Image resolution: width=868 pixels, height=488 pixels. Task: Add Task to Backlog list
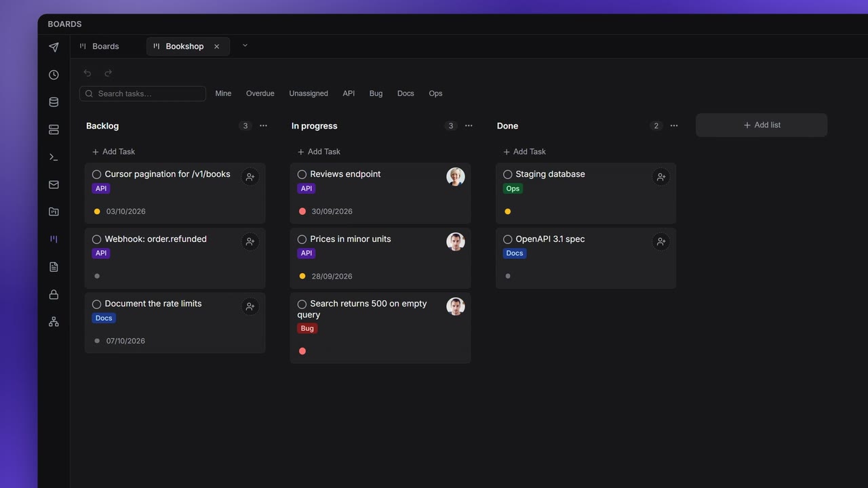point(113,152)
